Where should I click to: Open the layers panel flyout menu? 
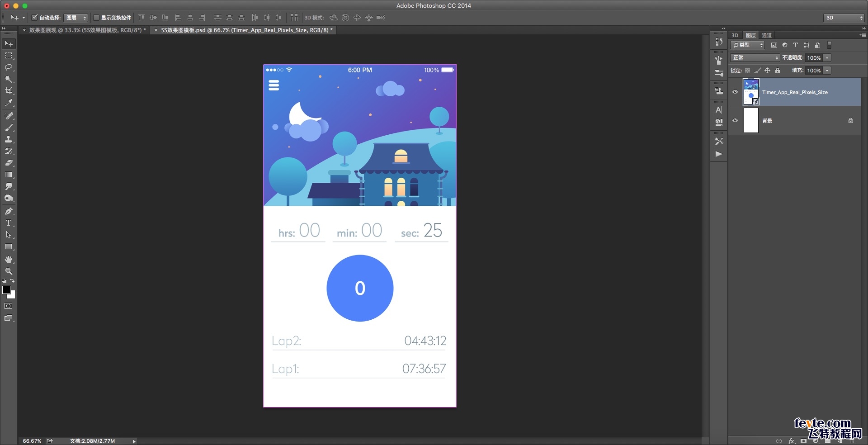pyautogui.click(x=862, y=35)
